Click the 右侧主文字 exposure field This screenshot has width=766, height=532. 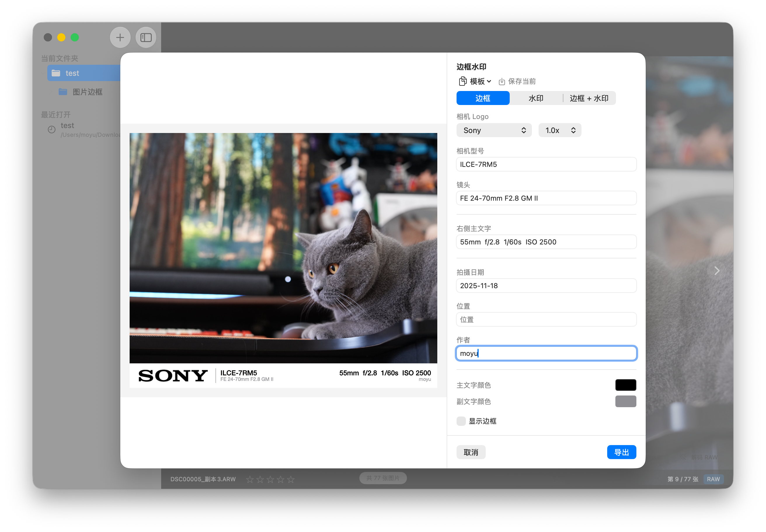click(x=546, y=242)
